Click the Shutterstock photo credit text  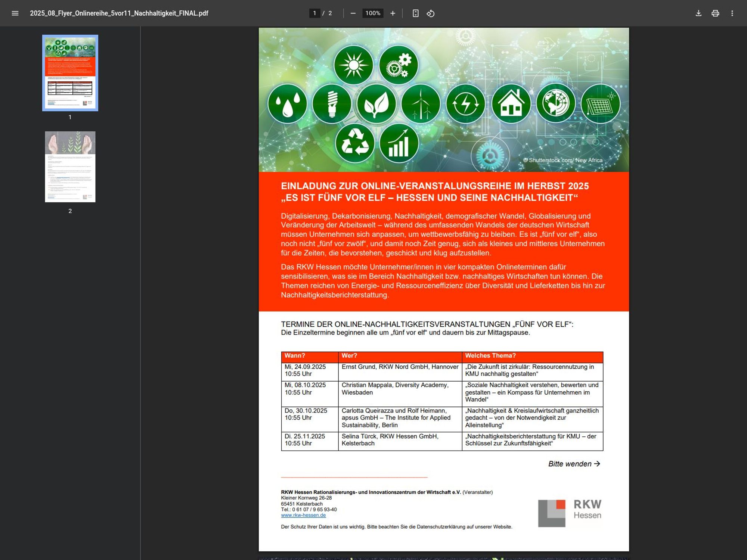point(563,160)
